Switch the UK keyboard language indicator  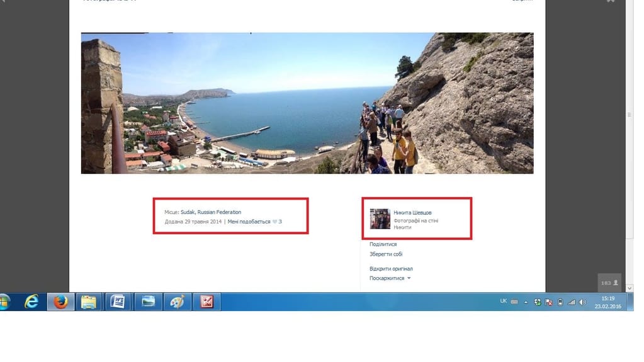503,302
